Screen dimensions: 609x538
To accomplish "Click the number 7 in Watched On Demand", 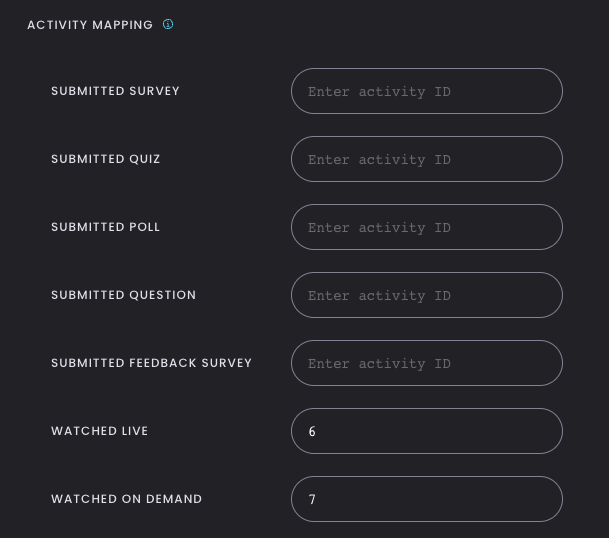I will point(312,499).
